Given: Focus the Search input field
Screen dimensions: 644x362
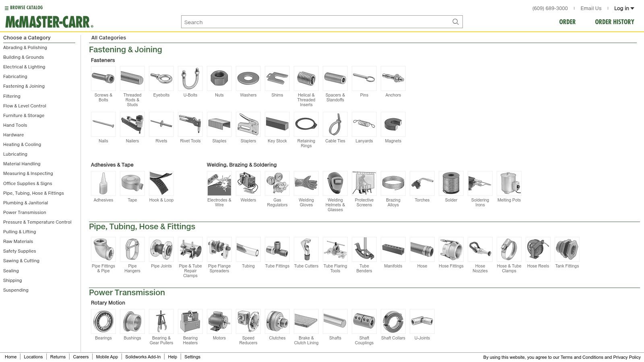Looking at the screenshot, I should click(x=316, y=22).
